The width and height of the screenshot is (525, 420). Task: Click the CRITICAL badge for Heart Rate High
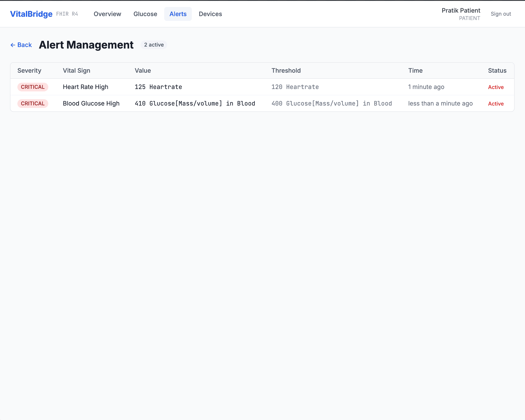tap(33, 87)
